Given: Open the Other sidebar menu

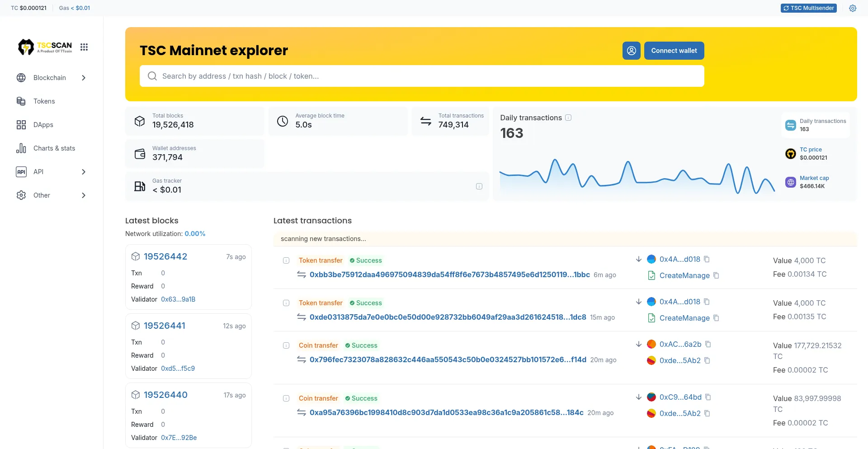Looking at the screenshot, I should (52, 195).
